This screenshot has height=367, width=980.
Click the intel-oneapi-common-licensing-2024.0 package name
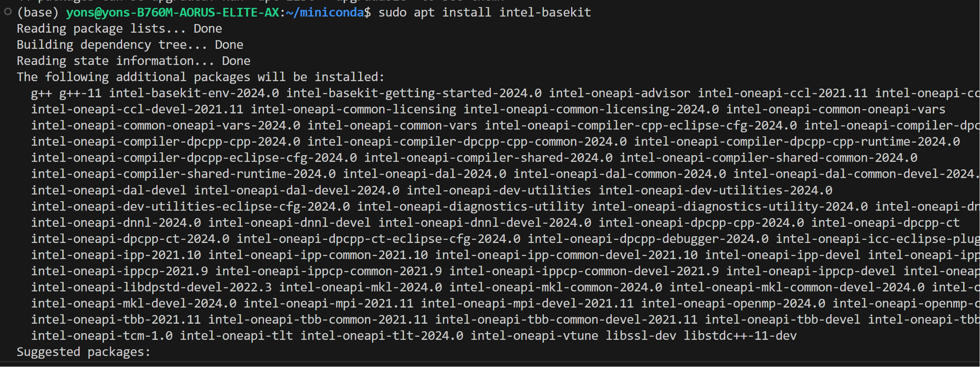[591, 109]
